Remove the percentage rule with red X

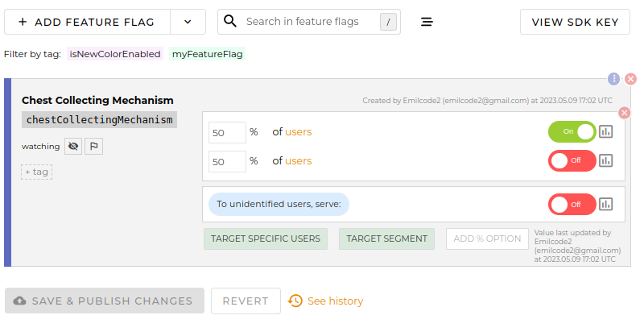pyautogui.click(x=624, y=113)
